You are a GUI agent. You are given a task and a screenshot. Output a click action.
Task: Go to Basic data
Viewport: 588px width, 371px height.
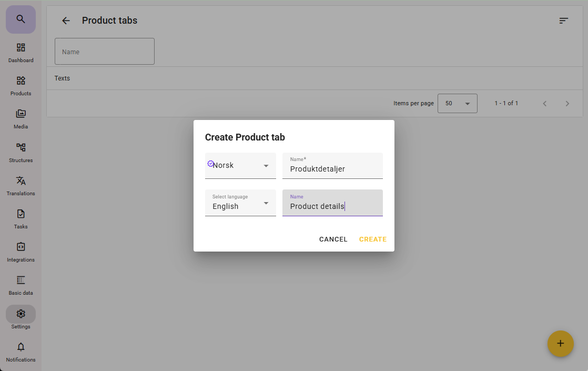point(21,285)
